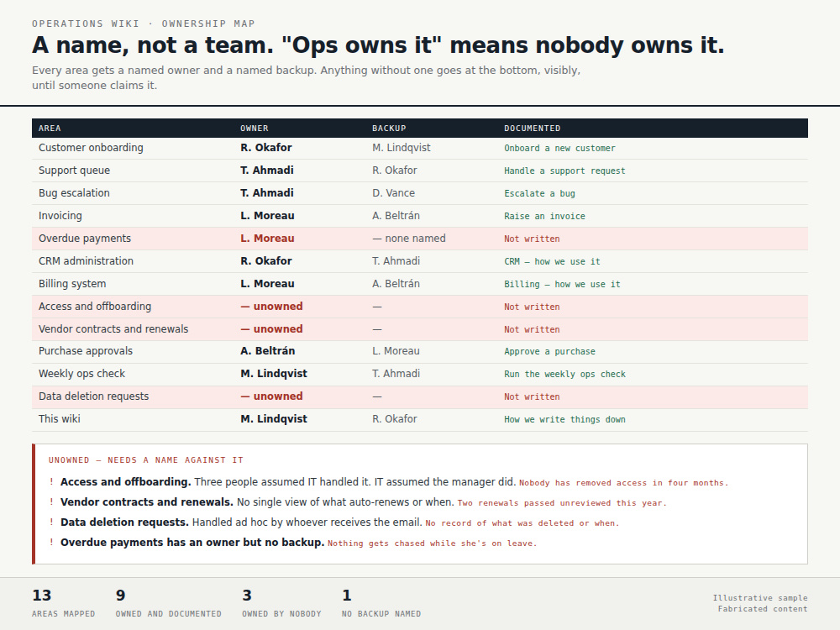Click owner M. Lindqvist in This wiki row
This screenshot has height=630, width=840.
274,419
